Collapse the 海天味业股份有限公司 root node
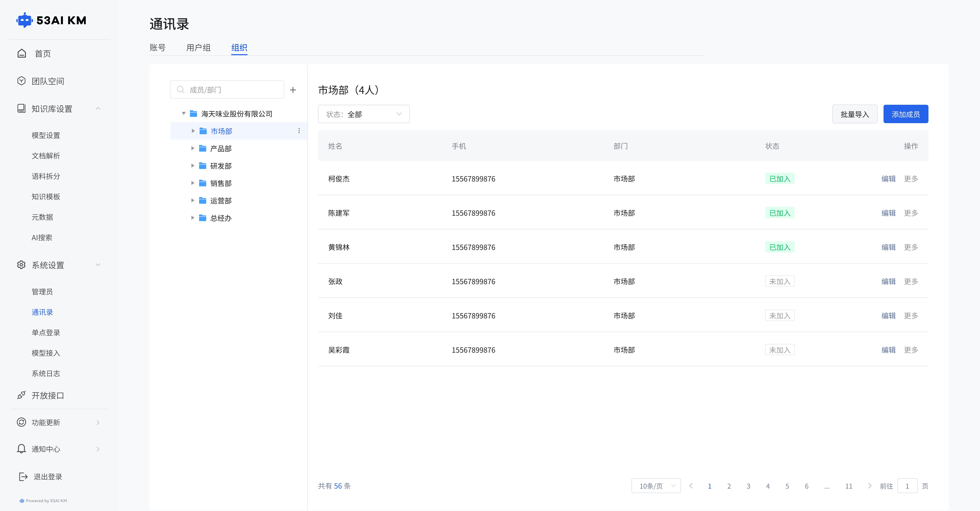 click(184, 113)
